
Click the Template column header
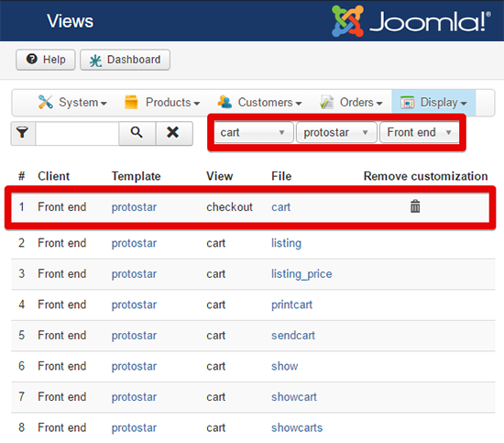[136, 176]
